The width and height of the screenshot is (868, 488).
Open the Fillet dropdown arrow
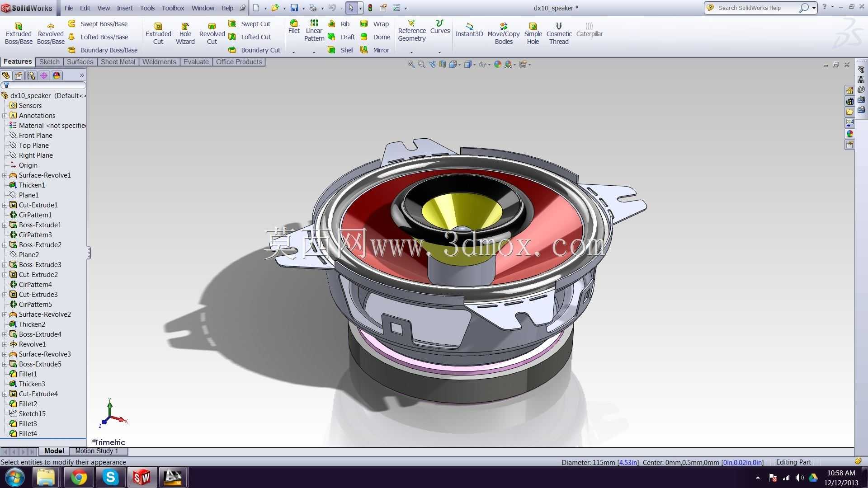point(294,52)
